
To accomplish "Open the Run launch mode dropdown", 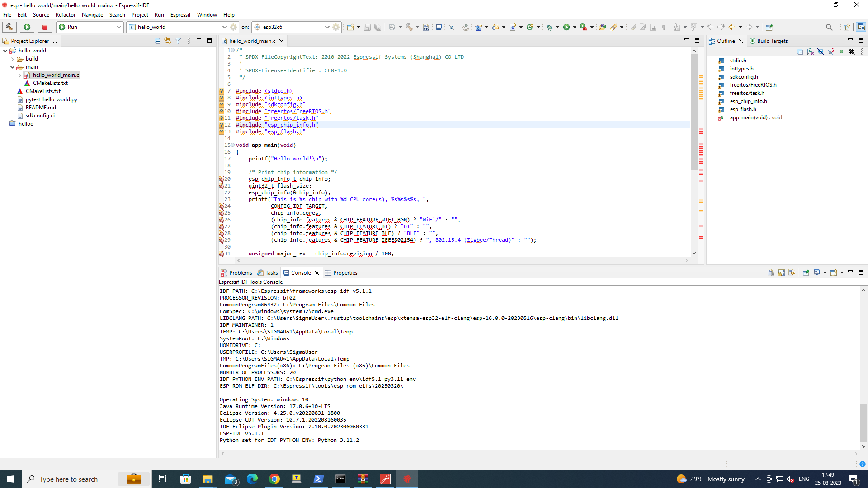I will click(x=118, y=27).
